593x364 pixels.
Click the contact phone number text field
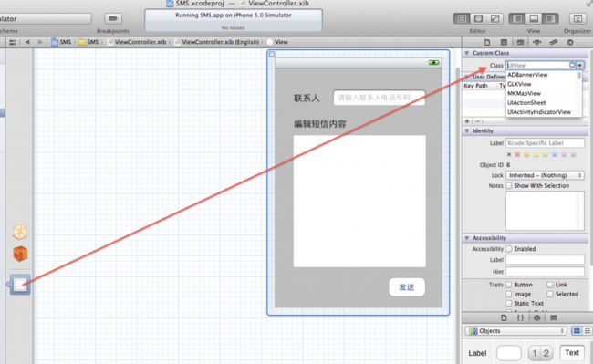pyautogui.click(x=379, y=98)
